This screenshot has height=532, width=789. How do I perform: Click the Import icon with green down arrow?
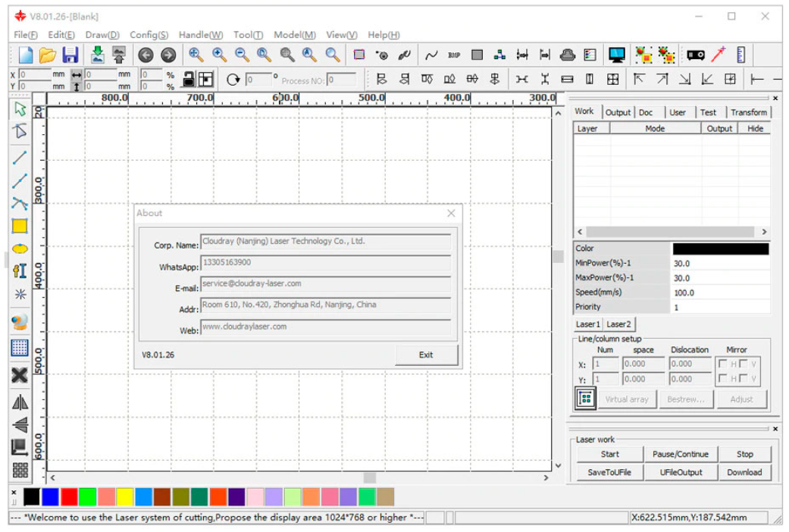coord(97,55)
